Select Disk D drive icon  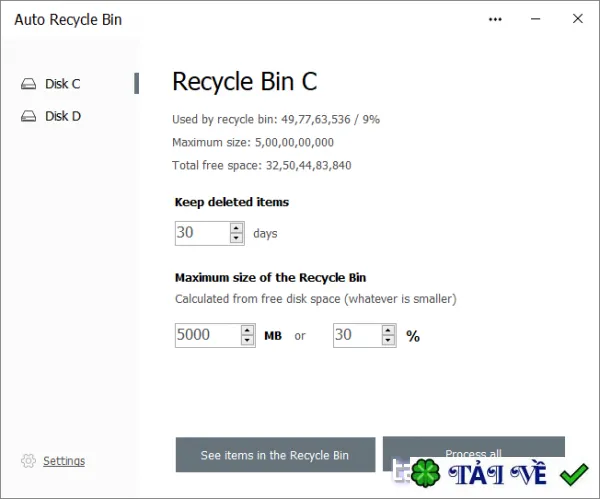[x=28, y=116]
